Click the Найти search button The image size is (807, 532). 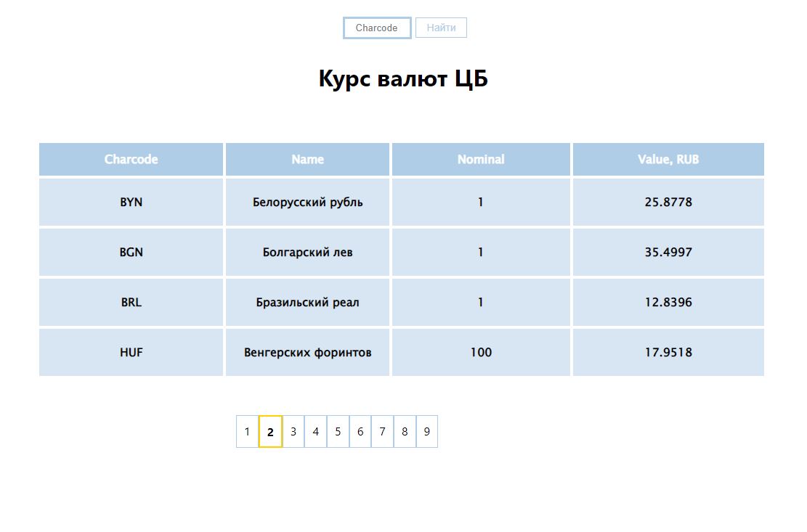tap(441, 28)
